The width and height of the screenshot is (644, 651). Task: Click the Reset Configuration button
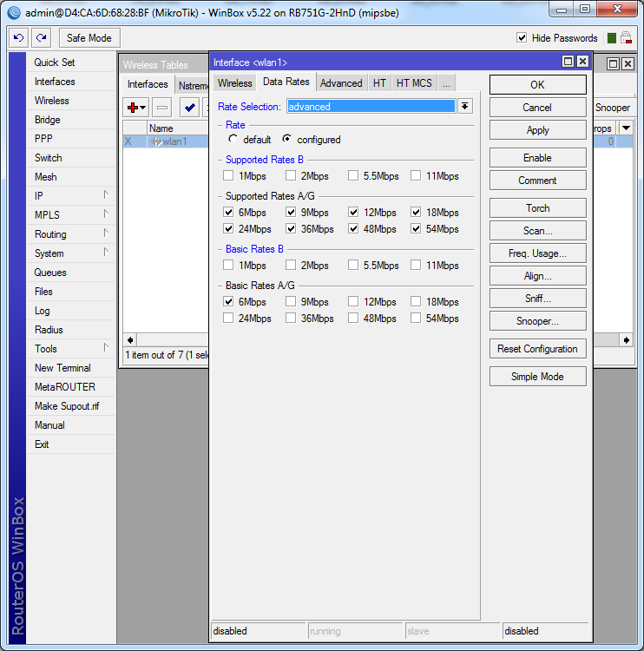[538, 349]
